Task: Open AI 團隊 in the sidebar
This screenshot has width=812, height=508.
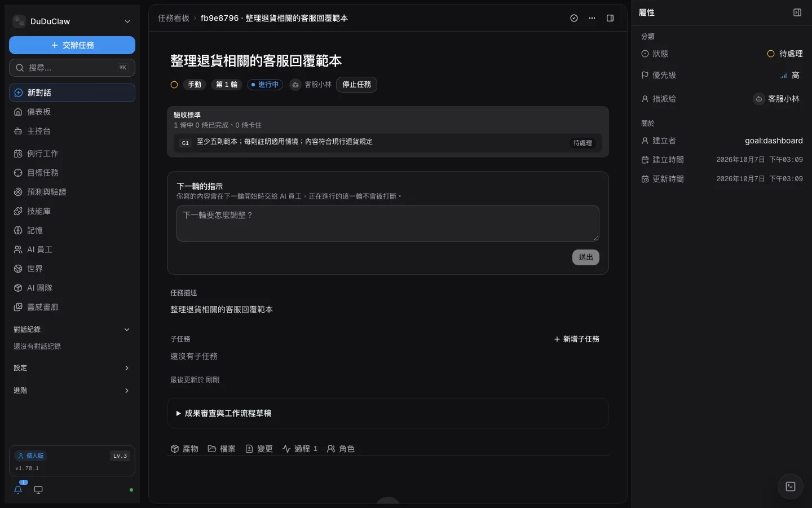Action: (x=72, y=288)
